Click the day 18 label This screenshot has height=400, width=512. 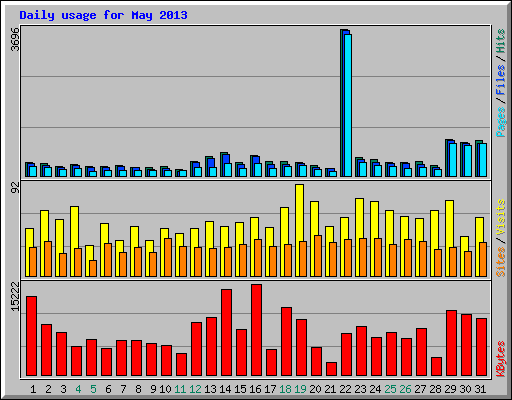coord(285,389)
